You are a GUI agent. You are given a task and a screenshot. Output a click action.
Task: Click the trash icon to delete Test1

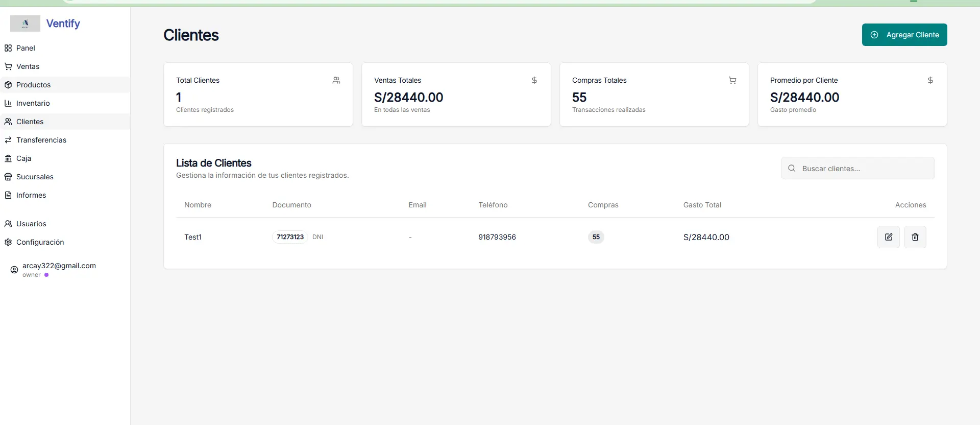[x=915, y=237]
